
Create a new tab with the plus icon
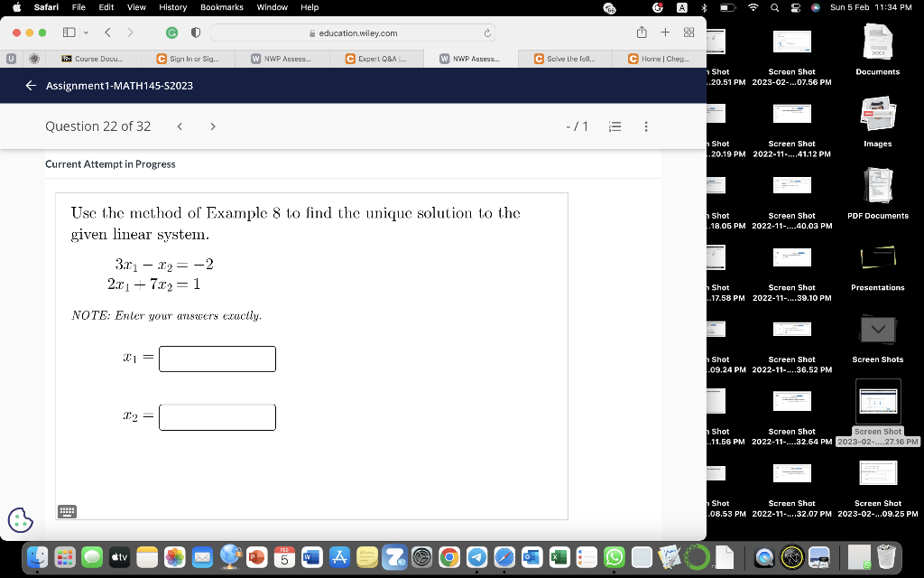[x=664, y=31]
